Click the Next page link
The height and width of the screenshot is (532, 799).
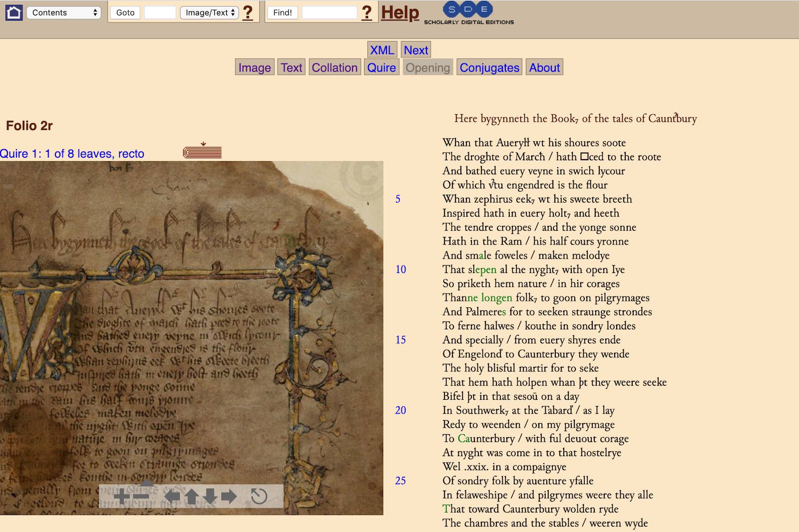coord(415,50)
